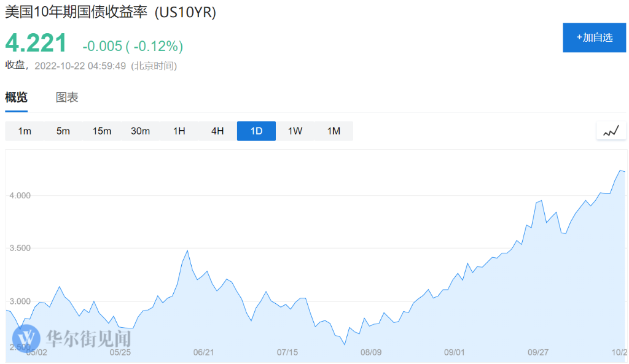629x364 pixels.
Task: Change to monthly 1M view
Action: 334,131
